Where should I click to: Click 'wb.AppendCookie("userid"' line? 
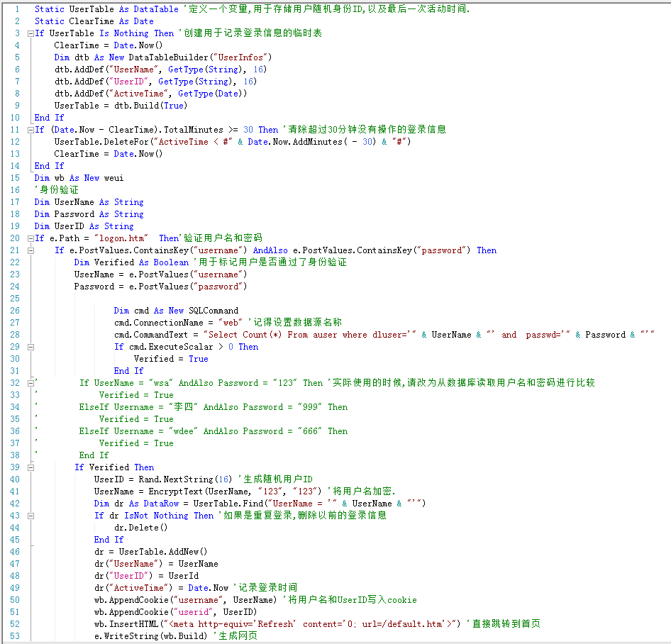(175, 612)
